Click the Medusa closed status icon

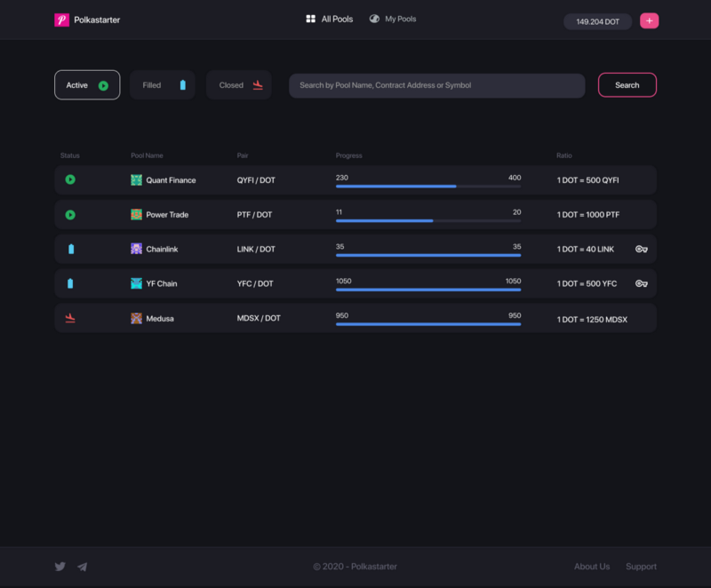(x=70, y=318)
